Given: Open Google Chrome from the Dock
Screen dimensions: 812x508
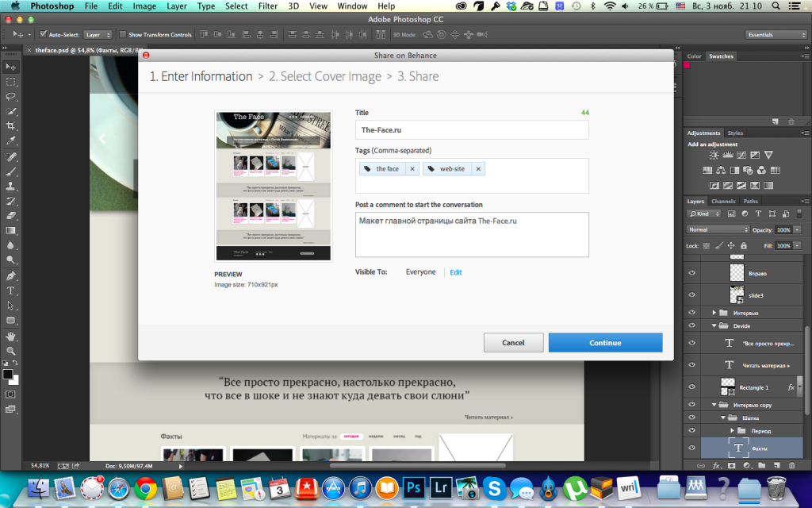Looking at the screenshot, I should pyautogui.click(x=146, y=488).
